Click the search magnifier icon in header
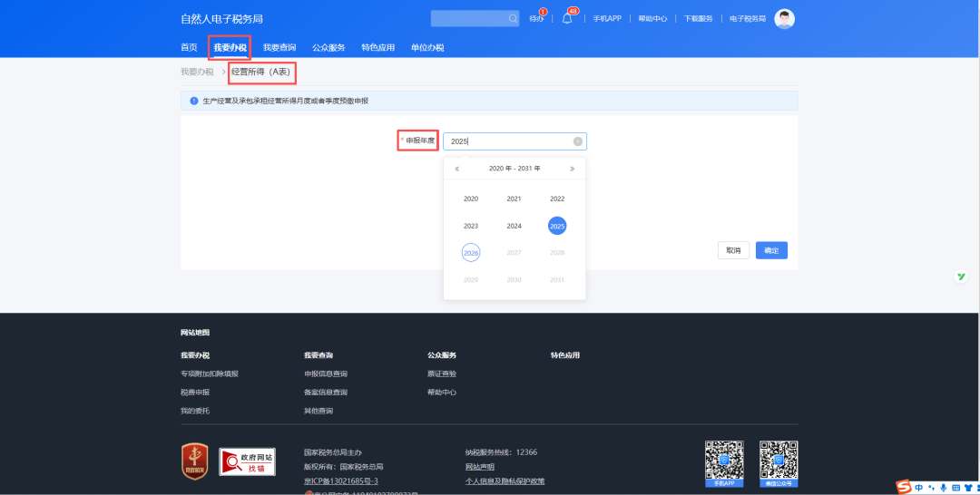980x495 pixels. pos(513,18)
